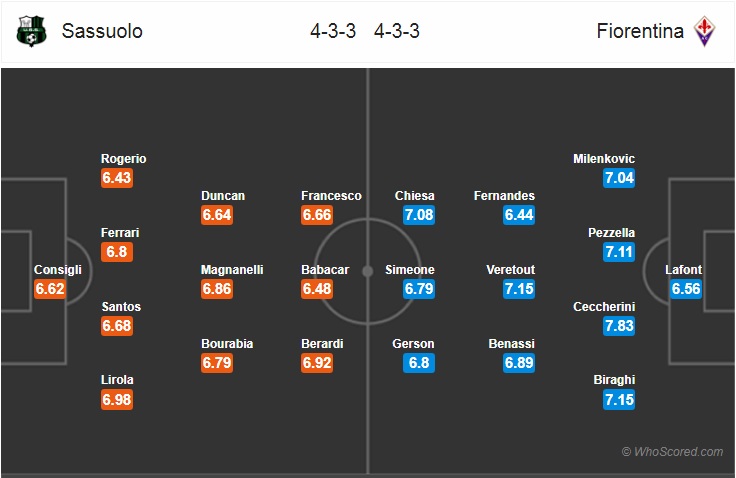Click Lafont's 6.56 rating badge
The image size is (736, 478).
[686, 289]
